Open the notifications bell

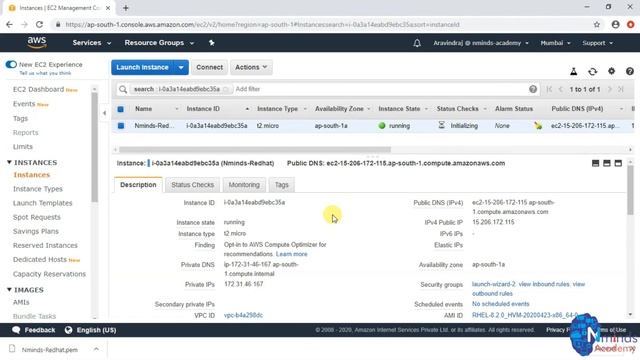417,43
